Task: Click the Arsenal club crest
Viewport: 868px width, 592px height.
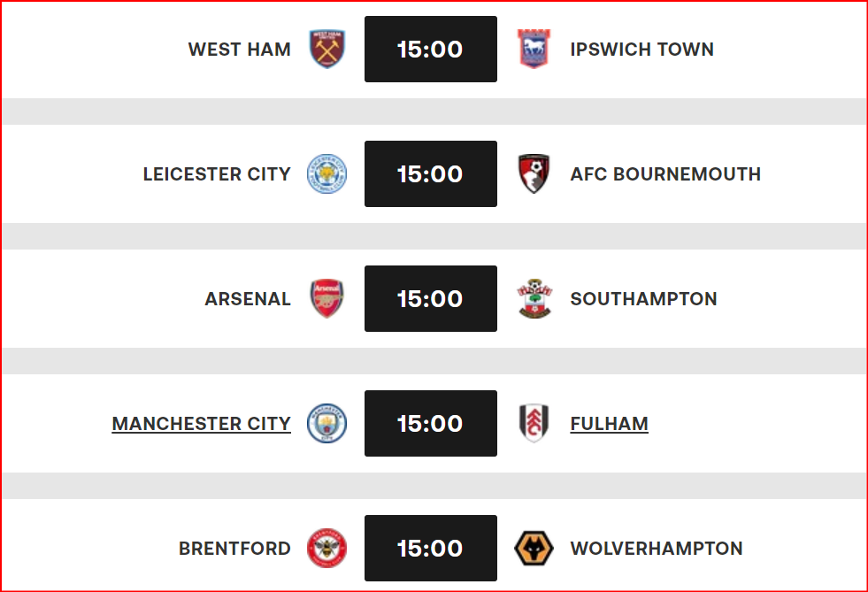Action: [x=326, y=299]
